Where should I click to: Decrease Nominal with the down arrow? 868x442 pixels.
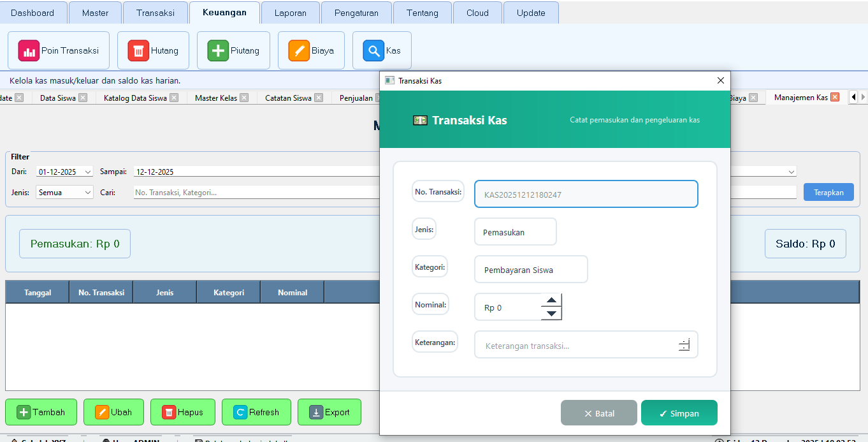point(551,313)
